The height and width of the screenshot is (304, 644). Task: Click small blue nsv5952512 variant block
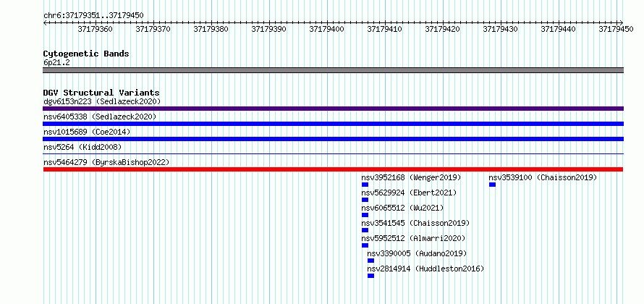point(365,245)
